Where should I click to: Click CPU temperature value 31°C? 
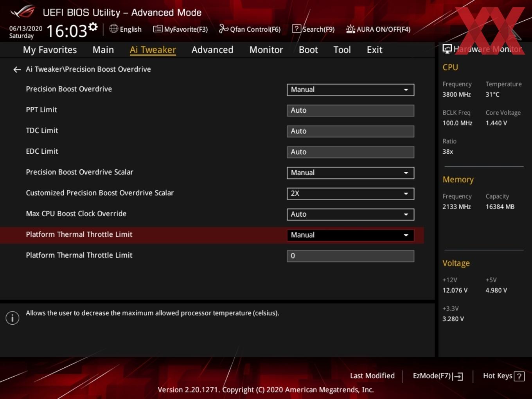[492, 95]
